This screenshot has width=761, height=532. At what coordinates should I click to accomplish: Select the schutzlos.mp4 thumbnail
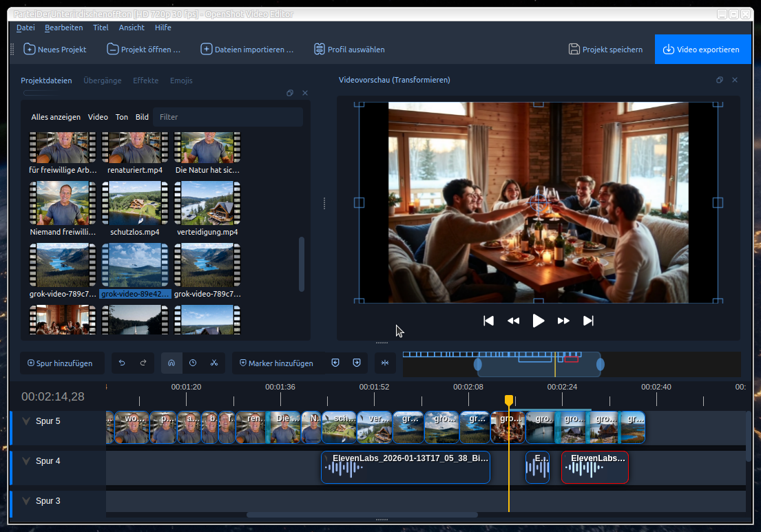click(134, 204)
